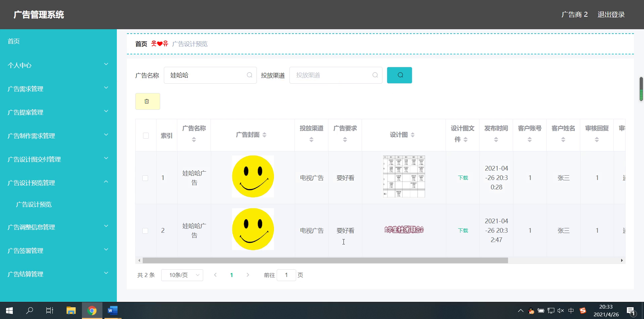This screenshot has height=319, width=644.
Task: Open the 首页 breadcrumb link
Action: [141, 44]
